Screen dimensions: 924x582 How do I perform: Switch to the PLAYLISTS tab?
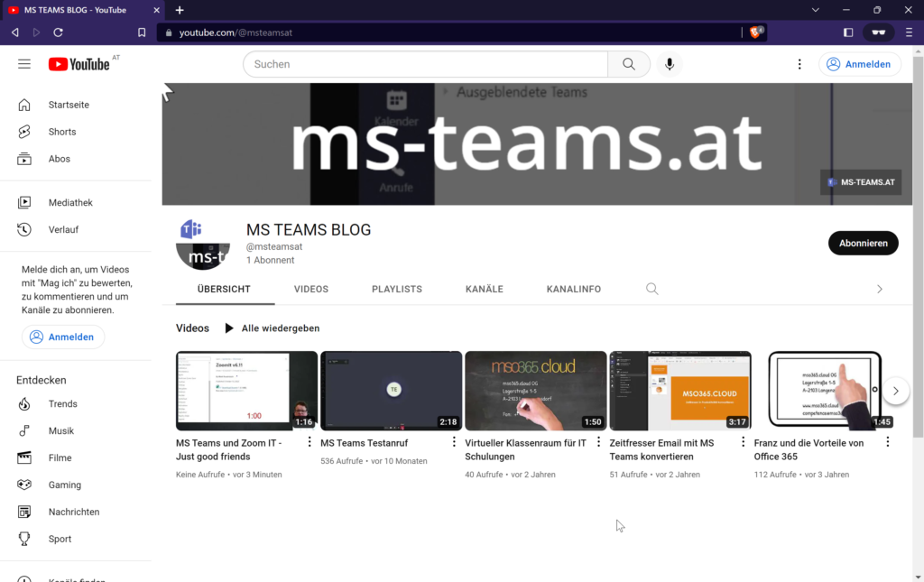point(397,290)
